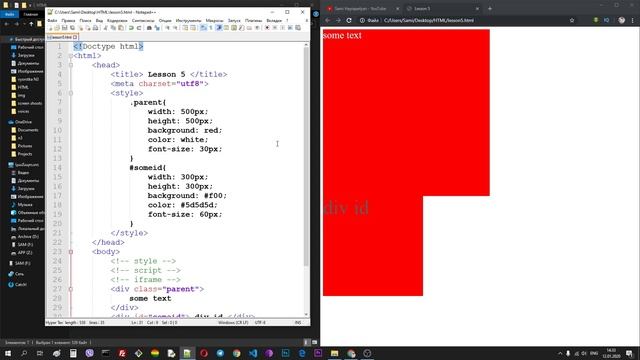Click 'div id' text in browser page

(x=346, y=208)
